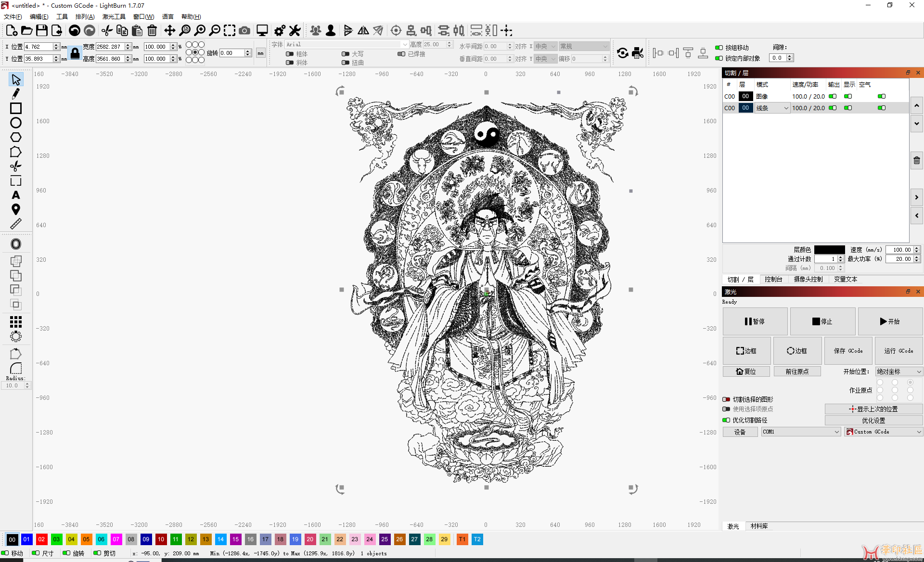This screenshot has height=562, width=924.
Task: Select the Create Text tool
Action: click(16, 195)
